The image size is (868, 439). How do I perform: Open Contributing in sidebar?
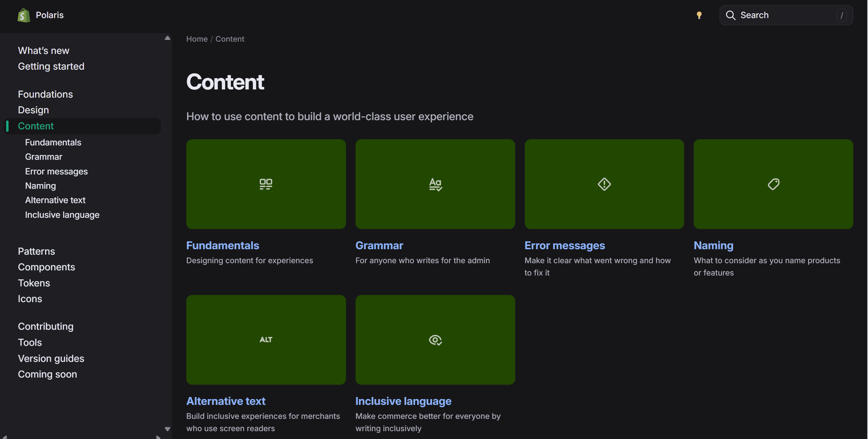point(46,326)
